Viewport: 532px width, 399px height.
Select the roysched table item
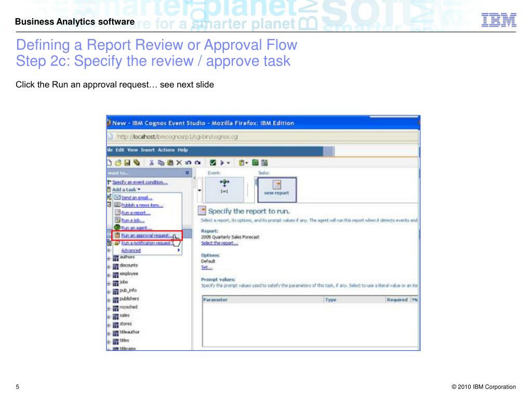coord(129,307)
